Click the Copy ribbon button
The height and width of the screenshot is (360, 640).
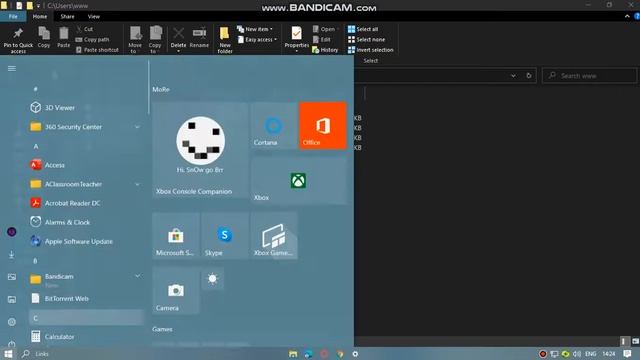[44, 38]
